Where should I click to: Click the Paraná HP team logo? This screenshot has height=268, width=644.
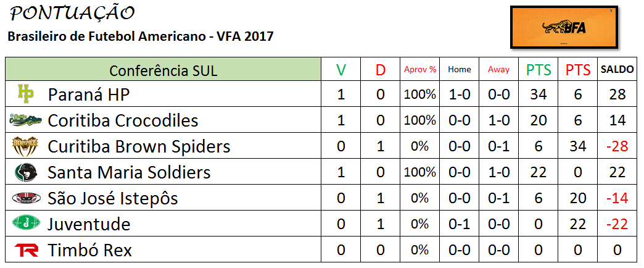point(26,93)
